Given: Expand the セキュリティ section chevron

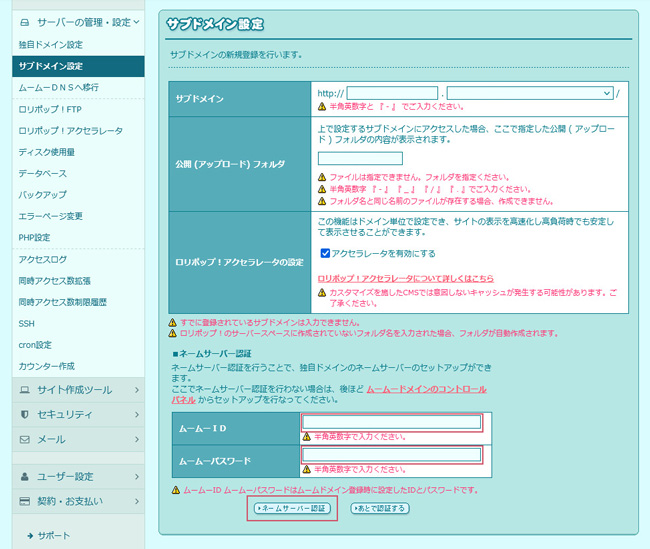Looking at the screenshot, I should click(136, 414).
